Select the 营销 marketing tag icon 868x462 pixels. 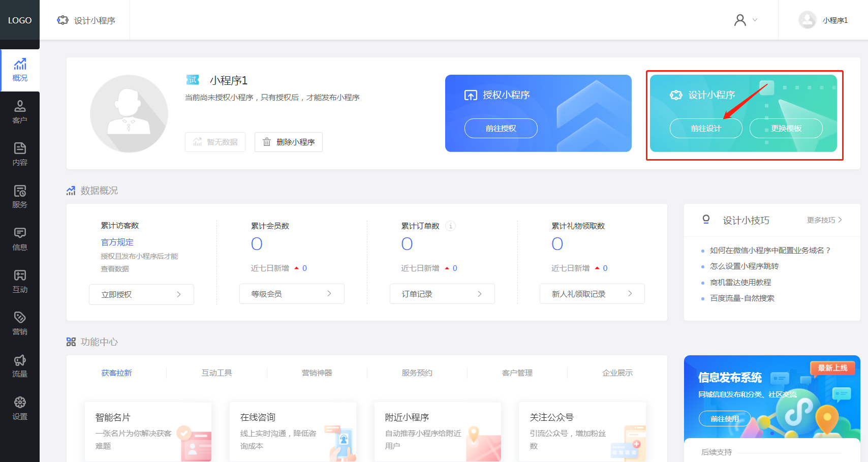[20, 323]
